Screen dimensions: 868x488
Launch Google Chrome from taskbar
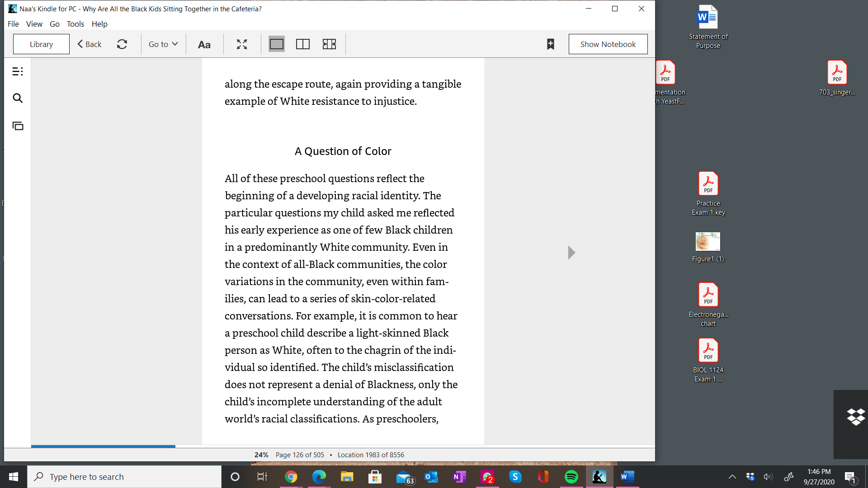pyautogui.click(x=291, y=477)
